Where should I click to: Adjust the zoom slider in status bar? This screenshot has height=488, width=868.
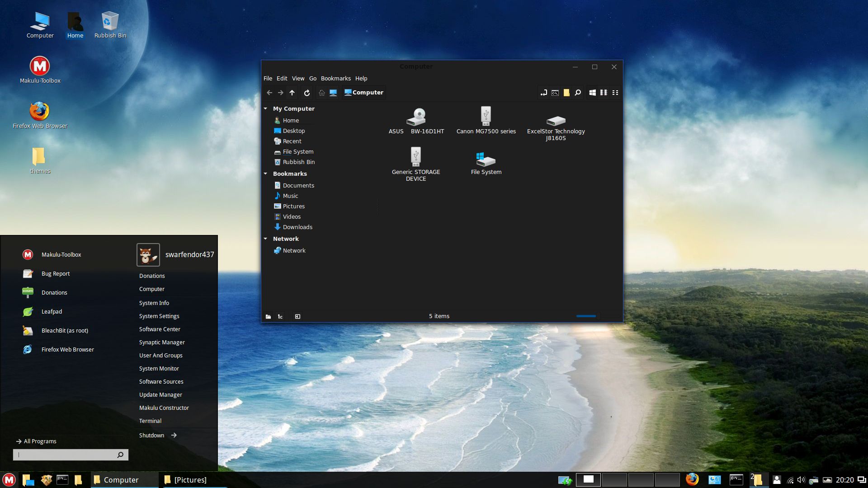coord(597,316)
